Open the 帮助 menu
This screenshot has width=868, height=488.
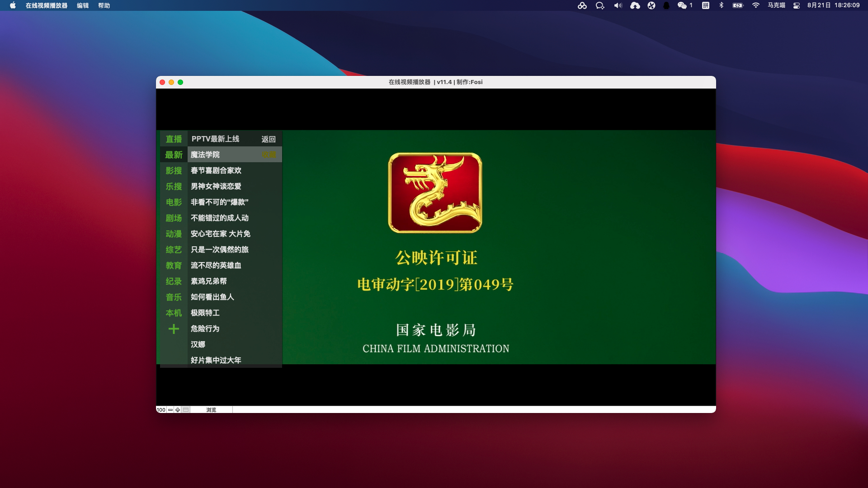104,5
